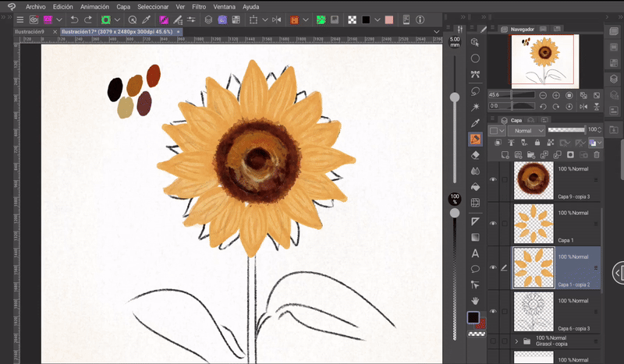Open the tab list chevron above the canvas
This screenshot has width=624, height=364.
(436, 32)
